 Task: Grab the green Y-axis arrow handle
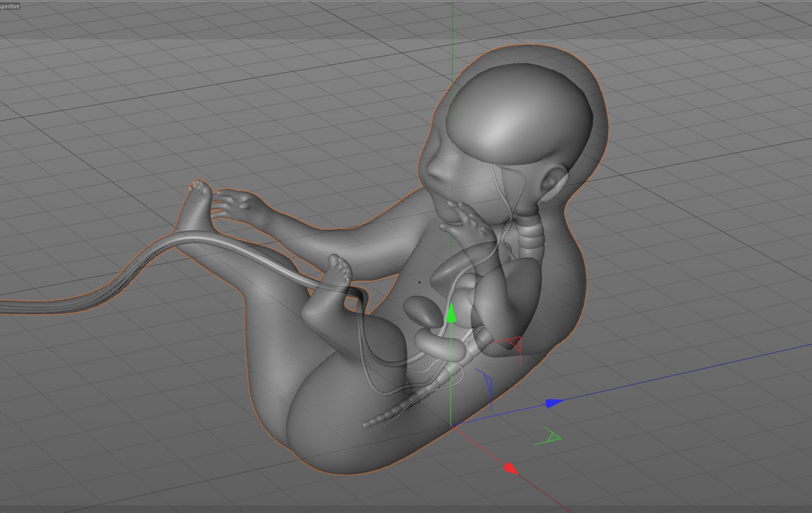(x=451, y=314)
